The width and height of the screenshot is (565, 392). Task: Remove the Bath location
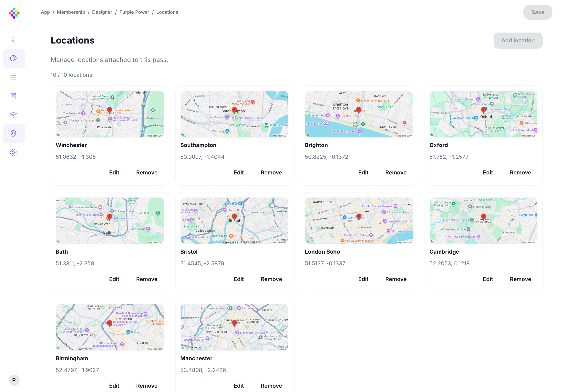(x=147, y=279)
